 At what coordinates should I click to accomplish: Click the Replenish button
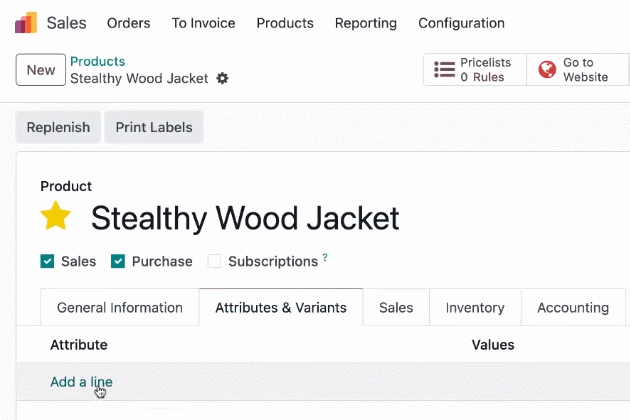pos(58,127)
